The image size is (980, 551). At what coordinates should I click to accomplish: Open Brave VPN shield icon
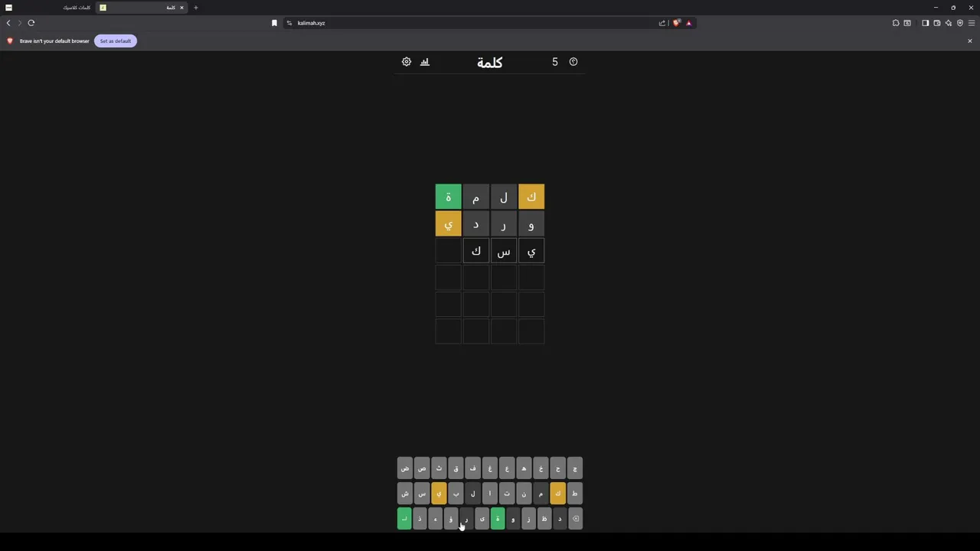pos(959,23)
